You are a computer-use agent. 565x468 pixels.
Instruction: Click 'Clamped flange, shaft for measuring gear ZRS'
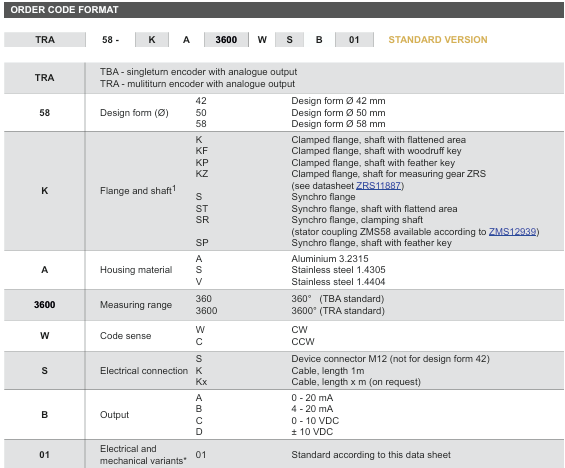click(388, 174)
